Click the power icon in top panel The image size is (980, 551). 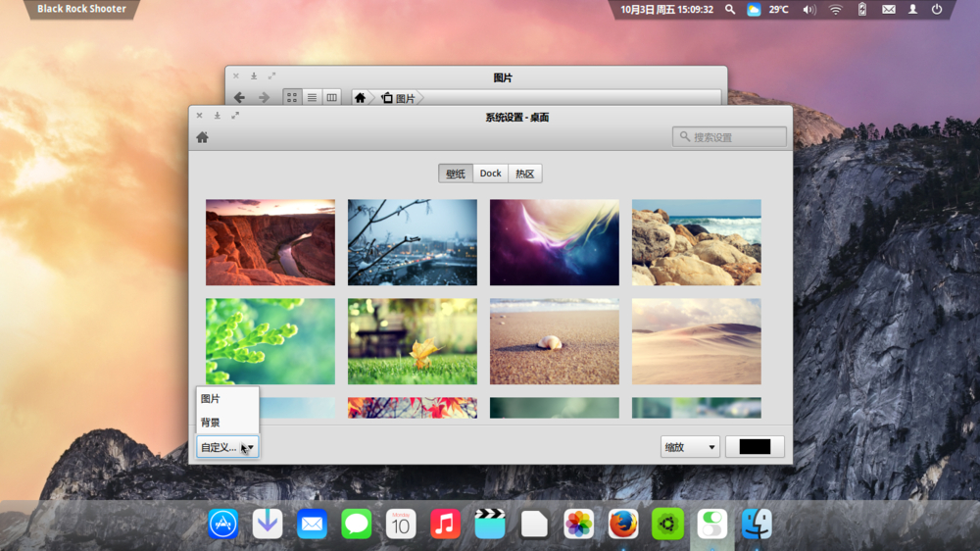pyautogui.click(x=937, y=10)
